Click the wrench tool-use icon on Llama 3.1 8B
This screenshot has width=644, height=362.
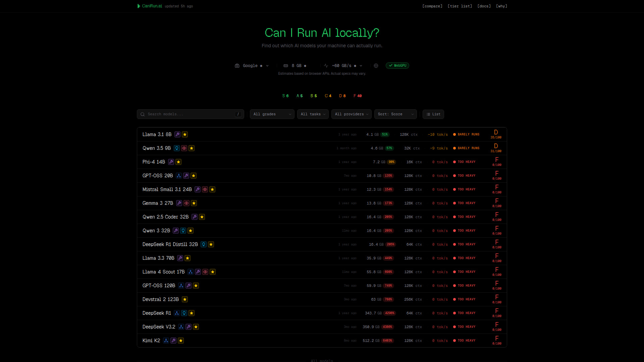[x=177, y=134]
